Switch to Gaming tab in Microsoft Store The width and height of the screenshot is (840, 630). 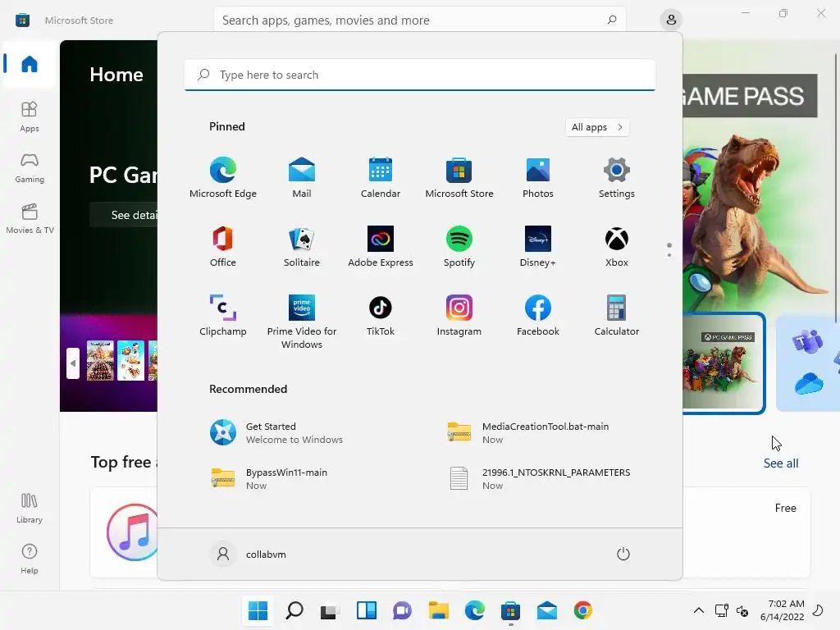pos(30,167)
